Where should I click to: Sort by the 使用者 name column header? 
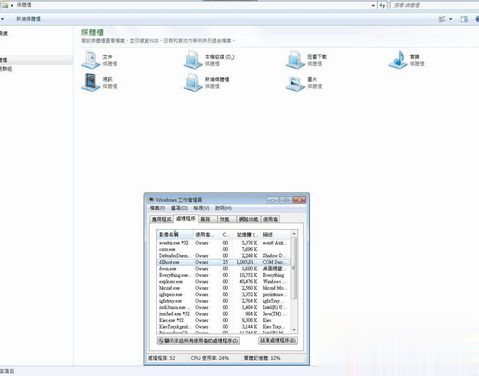(x=206, y=235)
